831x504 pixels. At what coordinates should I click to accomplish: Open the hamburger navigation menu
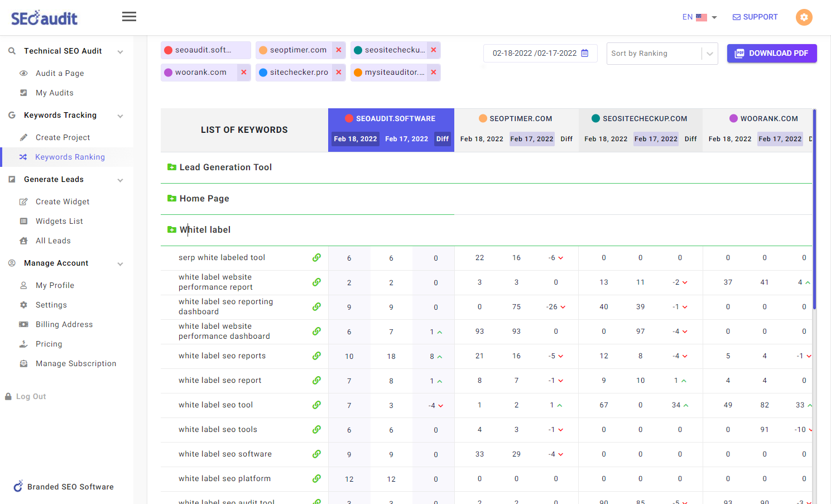tap(129, 16)
